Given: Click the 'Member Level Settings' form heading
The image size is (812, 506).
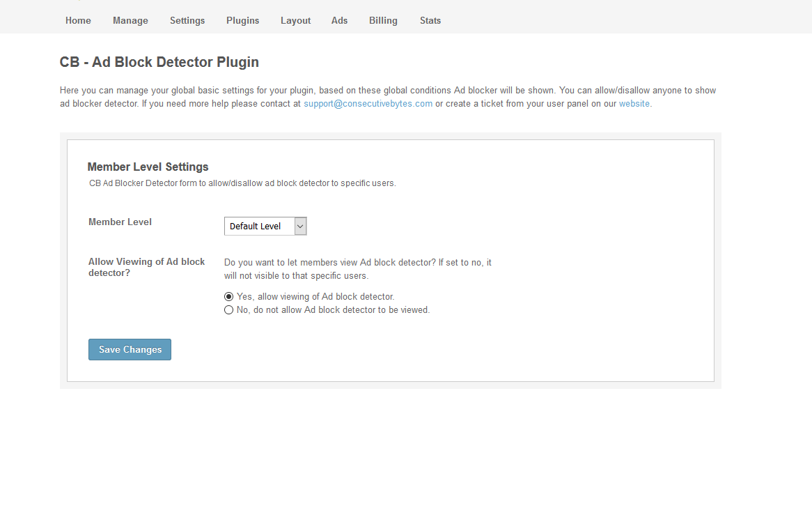Looking at the screenshot, I should point(148,167).
